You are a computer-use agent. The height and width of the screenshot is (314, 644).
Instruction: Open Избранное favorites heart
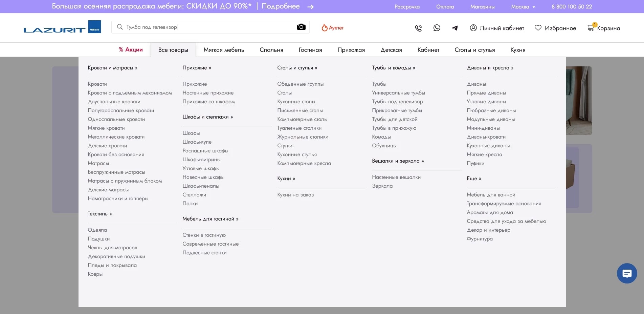555,28
